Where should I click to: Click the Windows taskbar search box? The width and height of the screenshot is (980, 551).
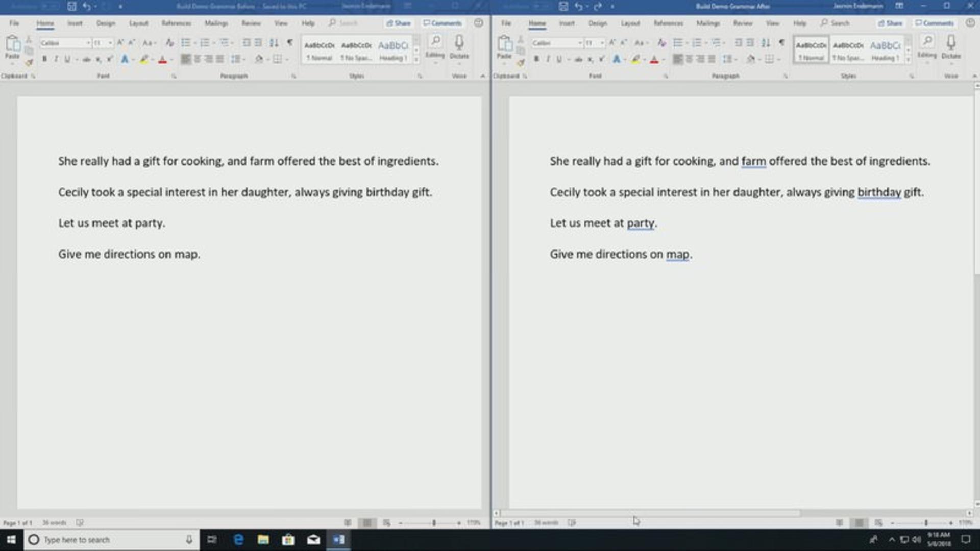(x=111, y=540)
